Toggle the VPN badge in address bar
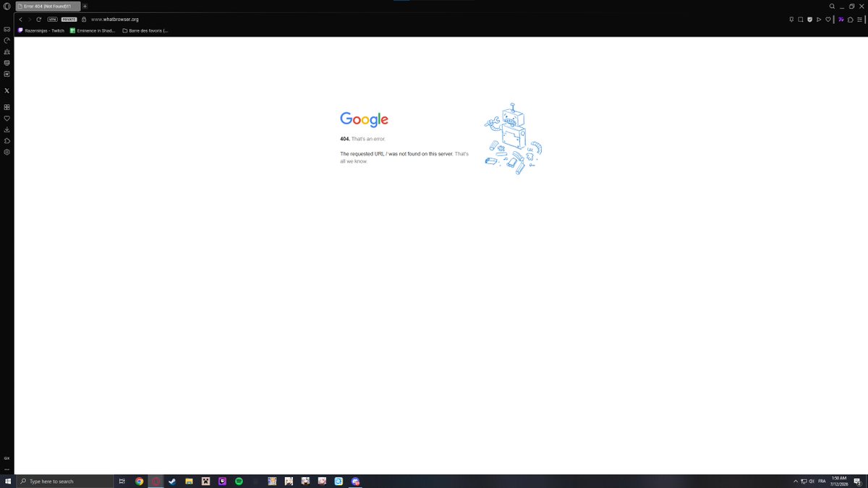Viewport: 868px width, 488px height. tap(52, 20)
